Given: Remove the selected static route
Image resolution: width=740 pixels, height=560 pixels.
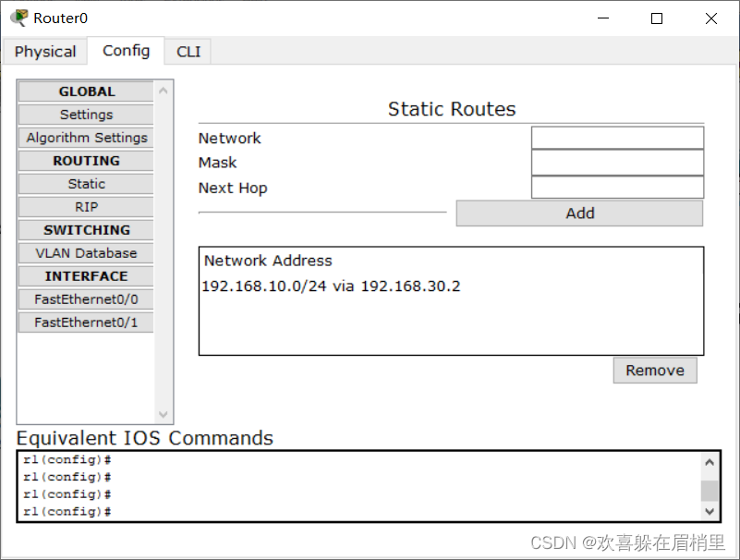Looking at the screenshot, I should point(654,371).
